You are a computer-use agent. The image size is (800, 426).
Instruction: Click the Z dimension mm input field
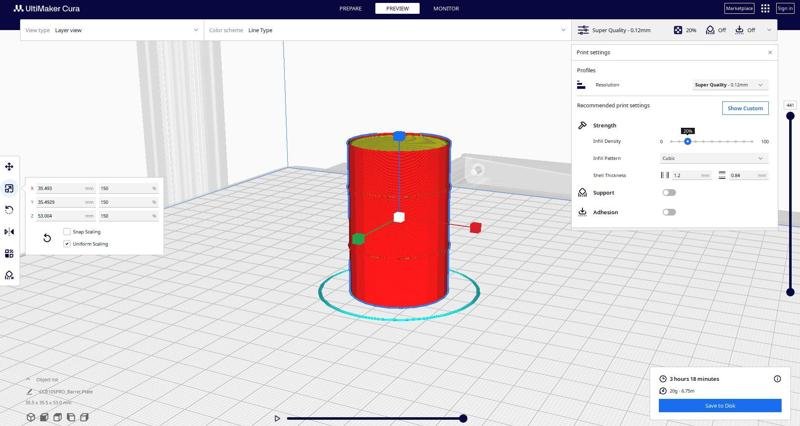pyautogui.click(x=66, y=216)
